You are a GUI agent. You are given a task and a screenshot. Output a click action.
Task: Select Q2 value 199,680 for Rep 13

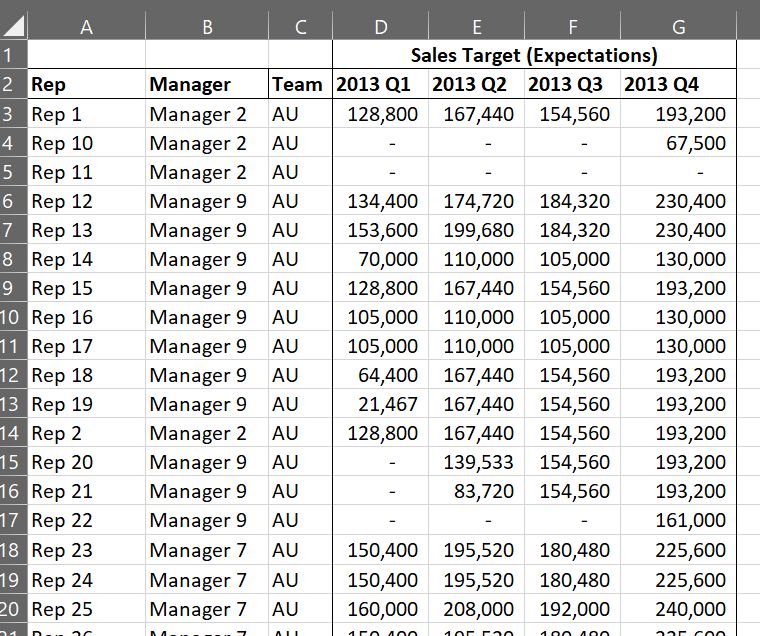pos(476,230)
